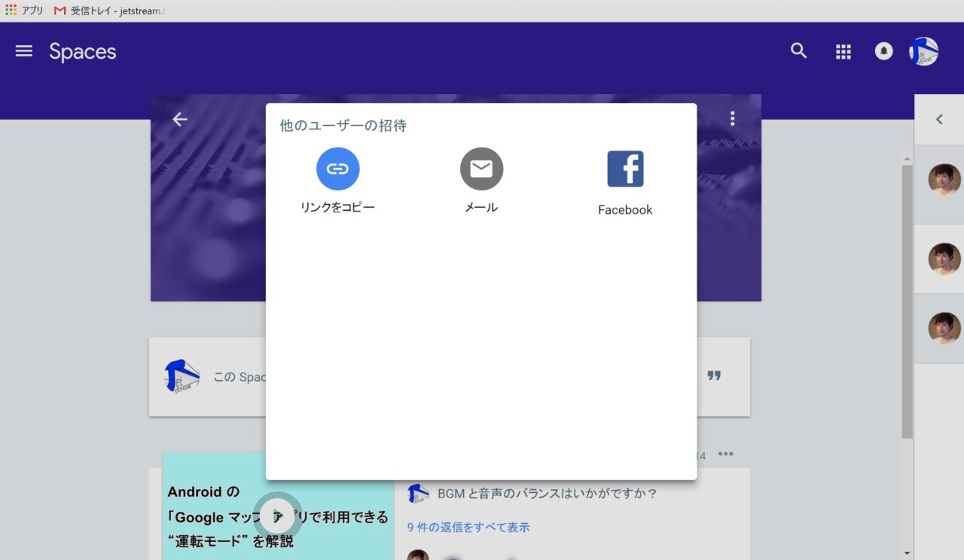The height and width of the screenshot is (560, 964).
Task: Open the hamburger main menu
Action: pos(24,51)
